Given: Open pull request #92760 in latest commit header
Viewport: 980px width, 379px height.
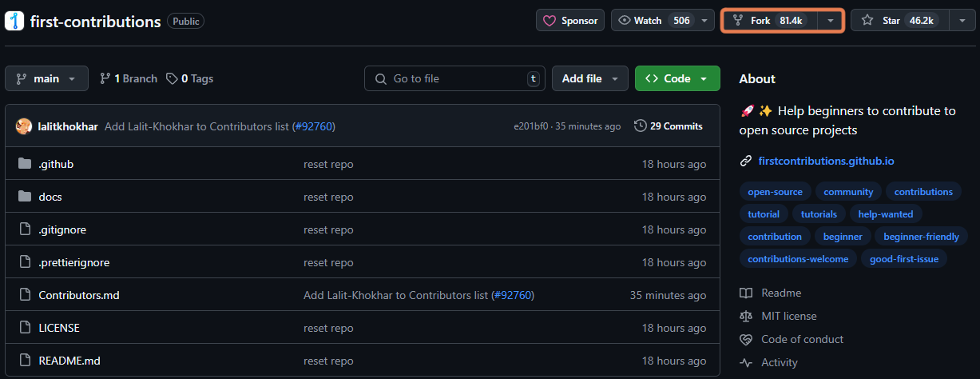Looking at the screenshot, I should click(x=314, y=126).
